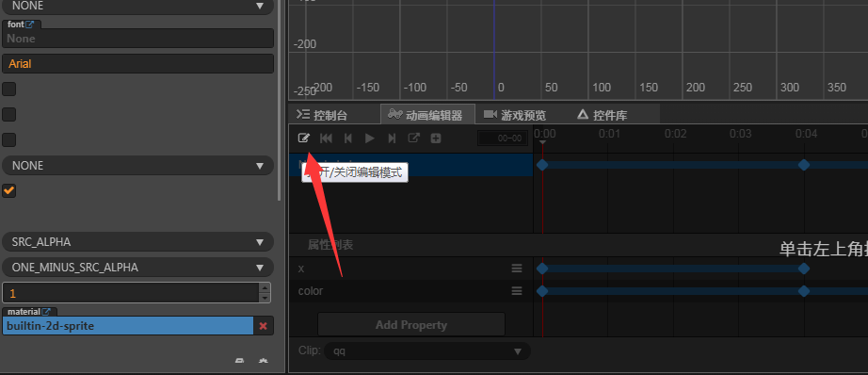Toggle the third unchecked checkbox under Arial
This screenshot has width=868, height=375.
[8, 139]
